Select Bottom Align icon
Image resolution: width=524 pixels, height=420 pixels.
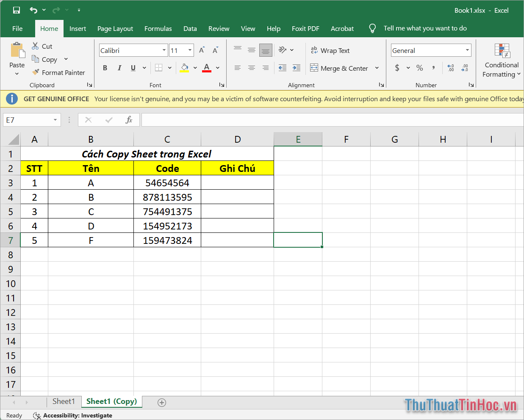point(266,50)
